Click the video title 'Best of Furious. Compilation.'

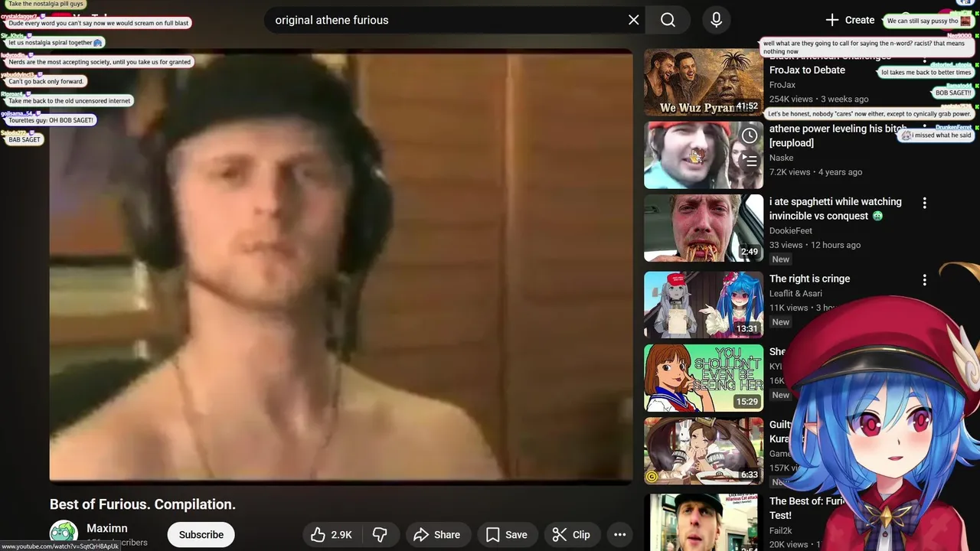142,504
